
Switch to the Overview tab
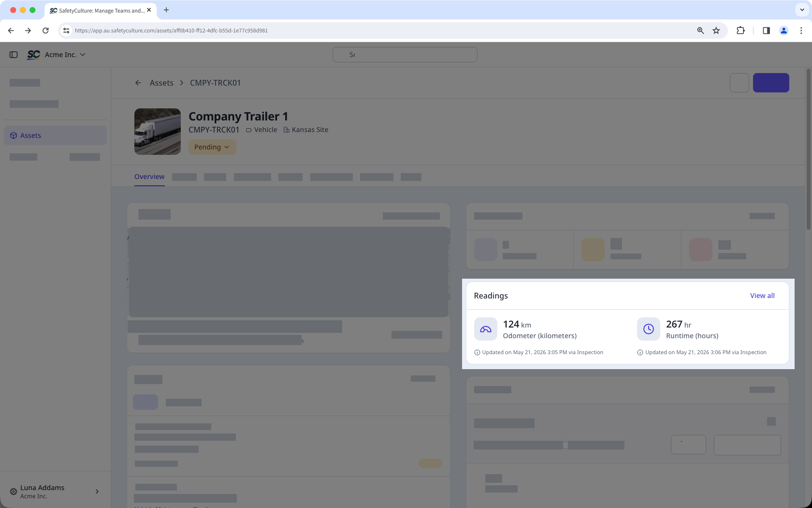pos(149,177)
